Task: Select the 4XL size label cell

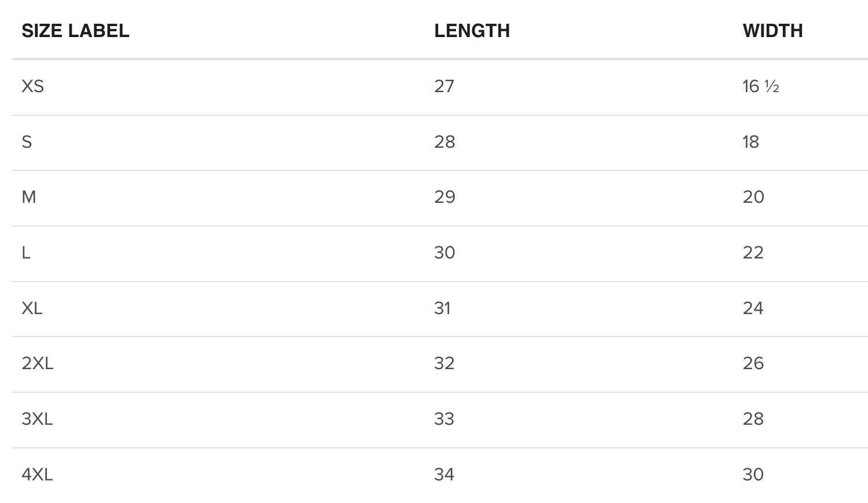Action: (38, 475)
